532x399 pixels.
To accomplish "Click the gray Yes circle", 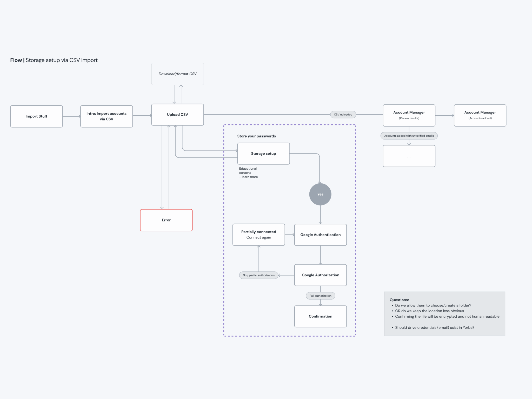I will click(320, 194).
